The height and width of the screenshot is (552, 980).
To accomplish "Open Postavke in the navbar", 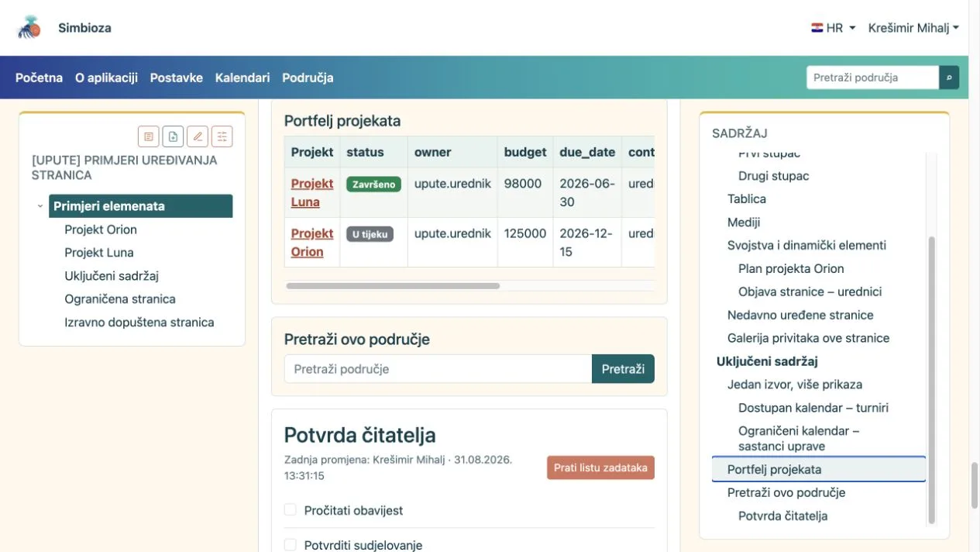I will coord(177,78).
